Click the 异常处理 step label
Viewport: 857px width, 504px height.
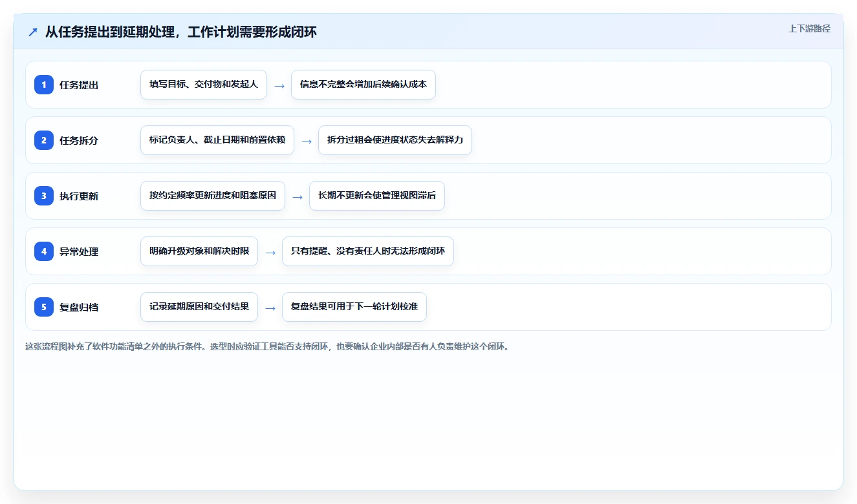pyautogui.click(x=79, y=251)
